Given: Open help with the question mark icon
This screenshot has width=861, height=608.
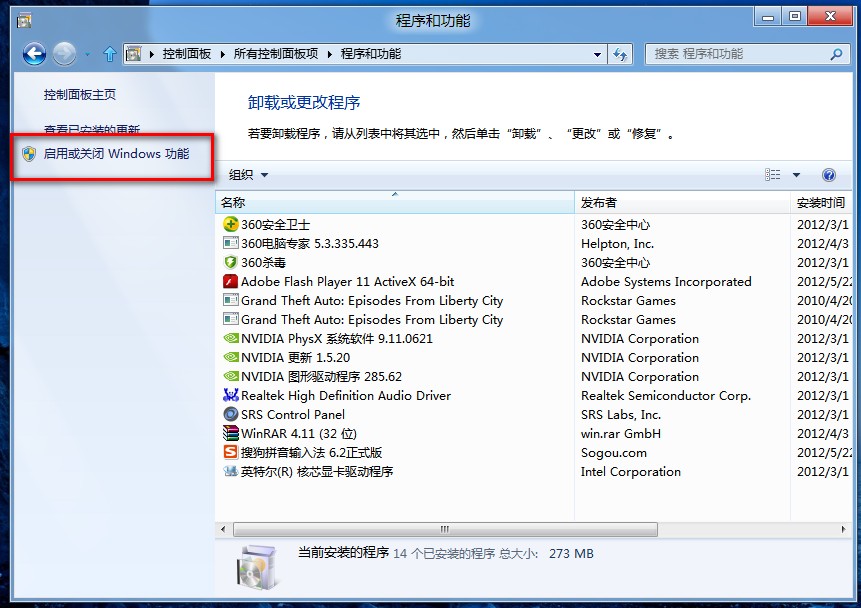Looking at the screenshot, I should 829,175.
